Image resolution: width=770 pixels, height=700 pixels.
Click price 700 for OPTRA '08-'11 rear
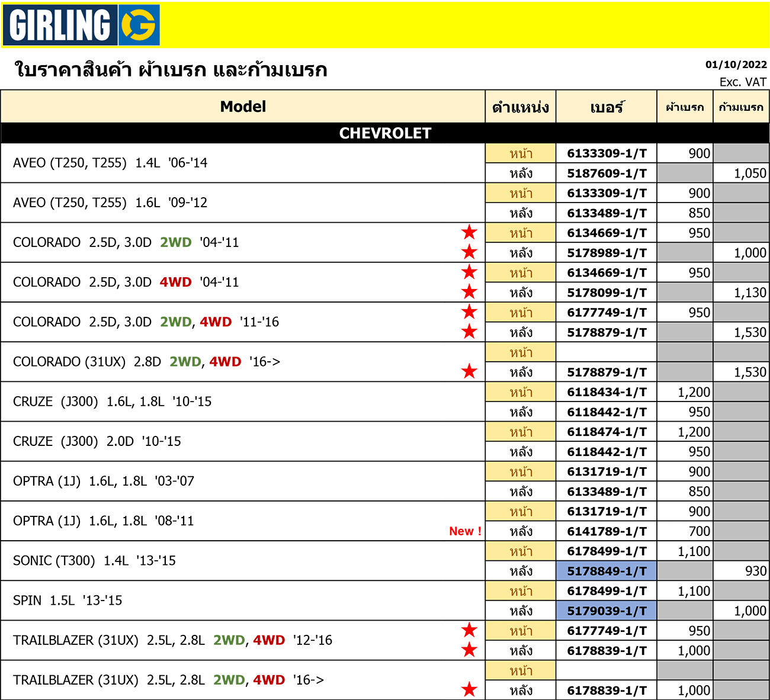tap(700, 531)
